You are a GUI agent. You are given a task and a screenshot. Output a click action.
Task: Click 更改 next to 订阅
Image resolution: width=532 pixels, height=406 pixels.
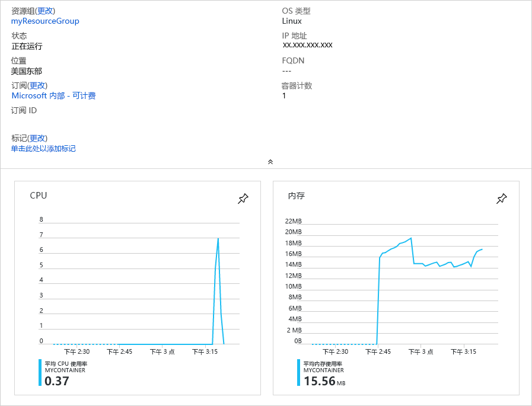37,85
